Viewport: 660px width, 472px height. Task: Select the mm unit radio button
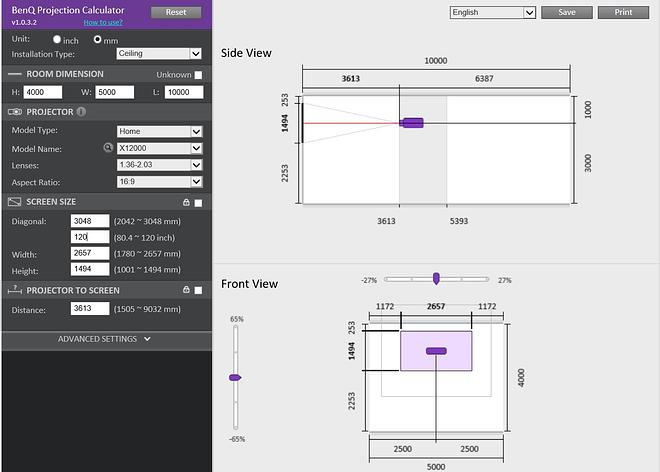point(98,39)
